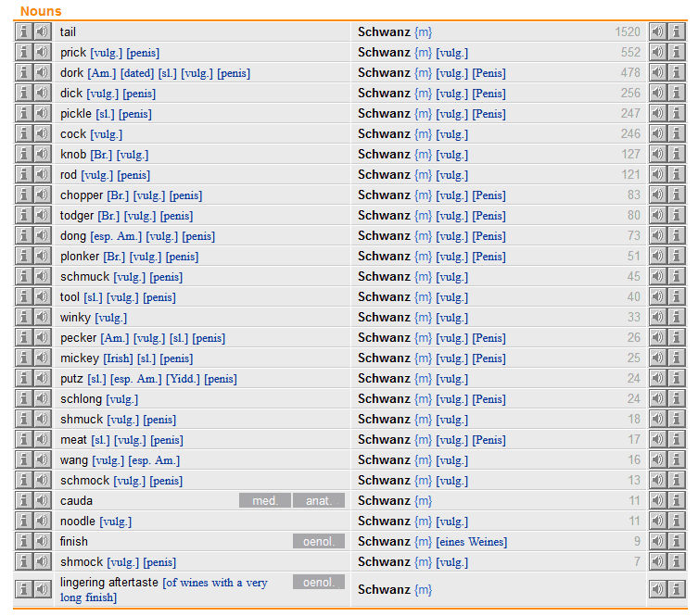Play English pronunciation of 'plonker'

pyautogui.click(x=43, y=257)
